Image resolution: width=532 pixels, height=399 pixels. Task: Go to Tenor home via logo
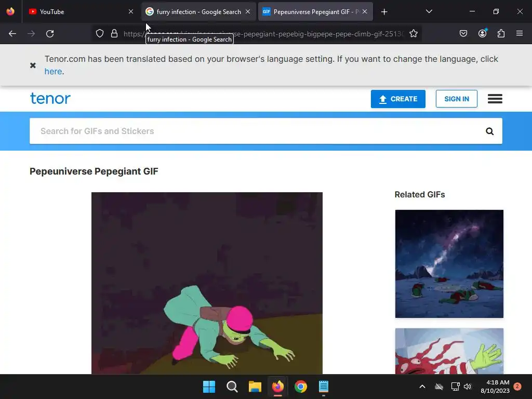click(x=50, y=98)
